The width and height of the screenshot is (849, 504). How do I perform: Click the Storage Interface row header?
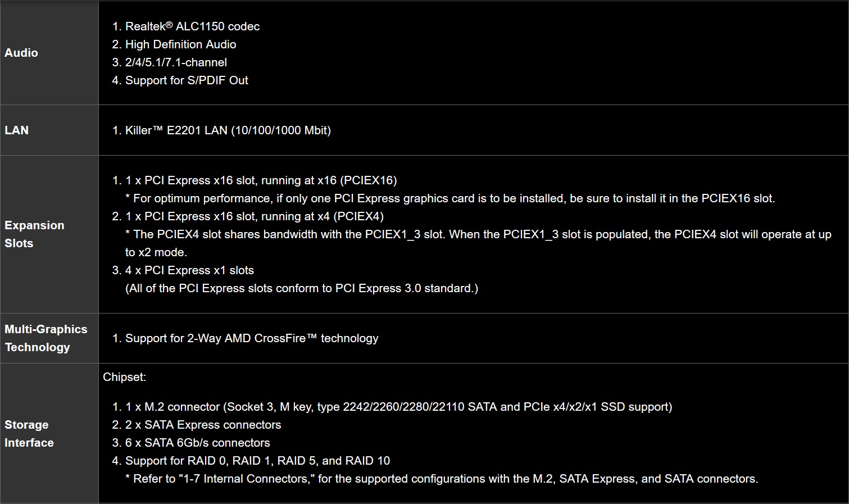(x=29, y=434)
